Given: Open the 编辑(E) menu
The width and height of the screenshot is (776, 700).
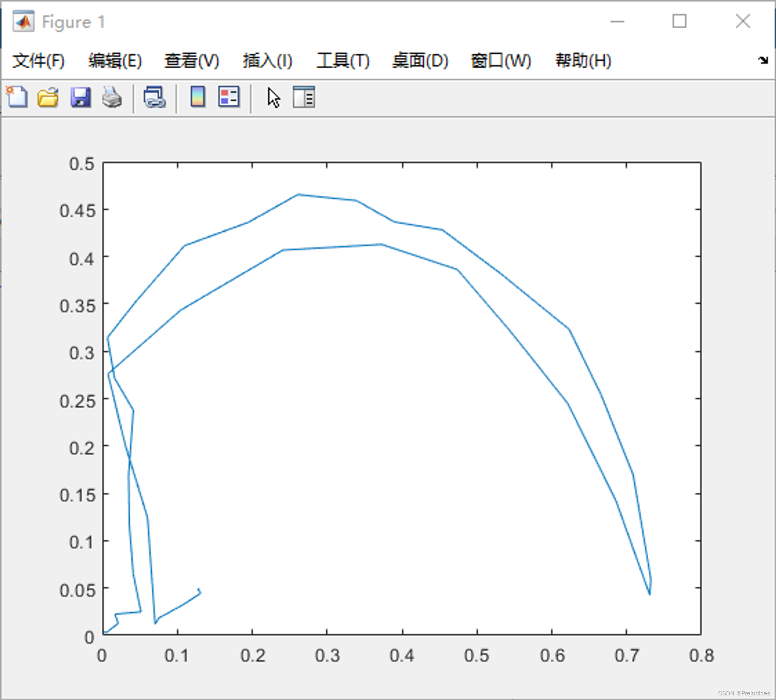Looking at the screenshot, I should pyautogui.click(x=115, y=61).
